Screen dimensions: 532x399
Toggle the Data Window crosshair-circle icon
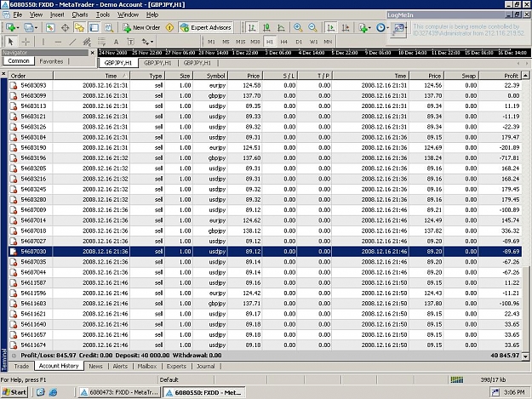(66, 27)
